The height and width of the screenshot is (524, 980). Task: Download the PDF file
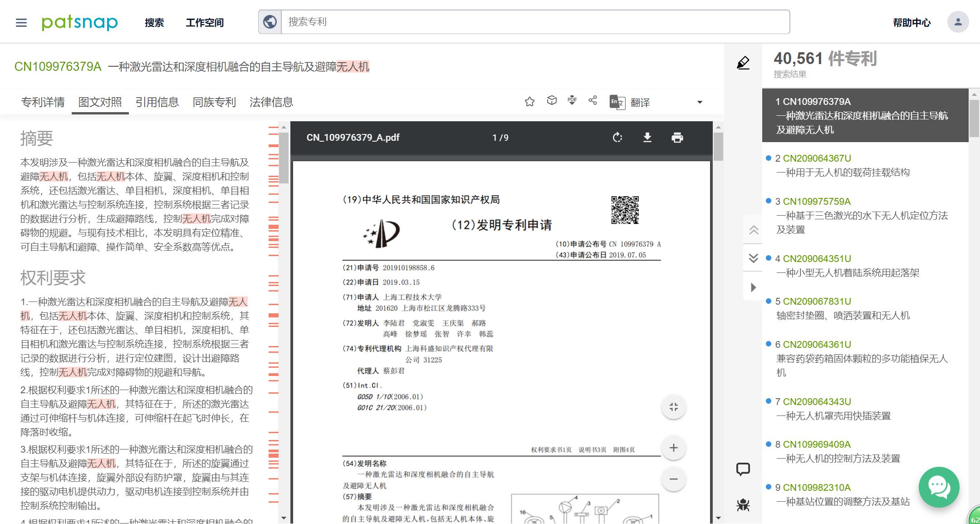click(x=647, y=138)
